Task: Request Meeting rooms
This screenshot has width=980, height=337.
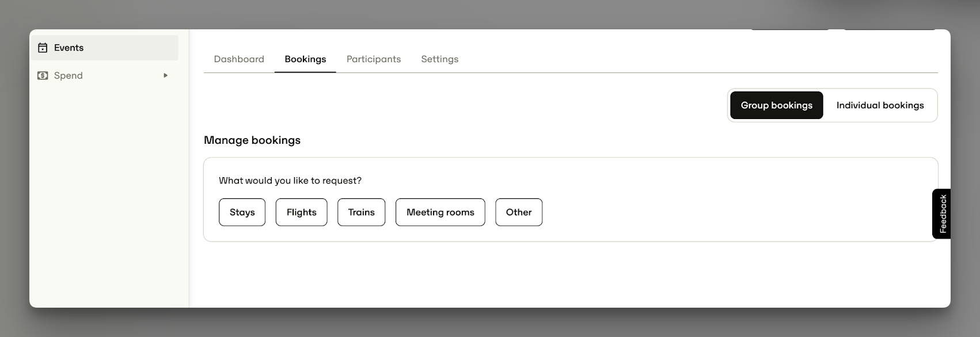Action: (x=440, y=212)
